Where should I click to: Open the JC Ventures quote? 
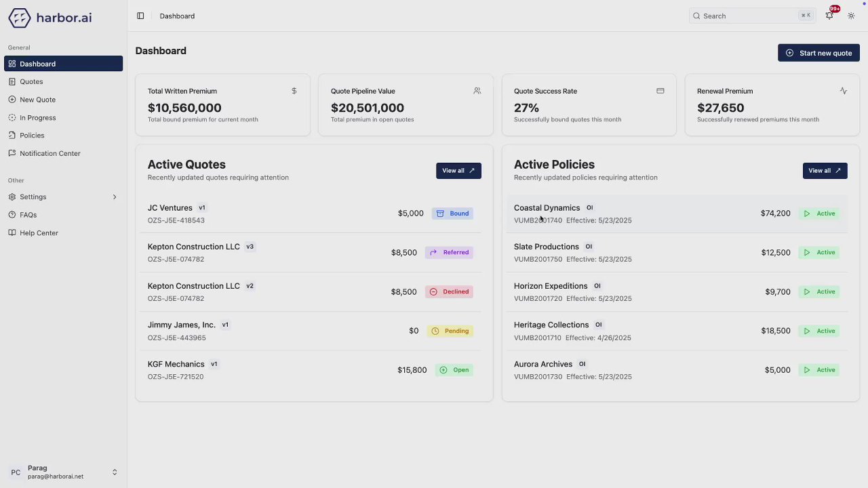pyautogui.click(x=170, y=208)
